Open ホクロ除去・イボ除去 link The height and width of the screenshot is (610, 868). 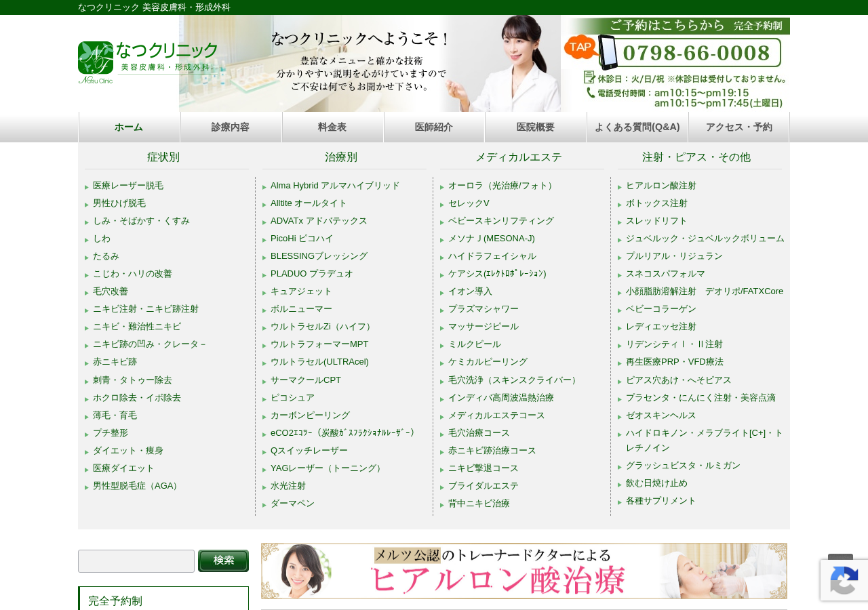(137, 398)
